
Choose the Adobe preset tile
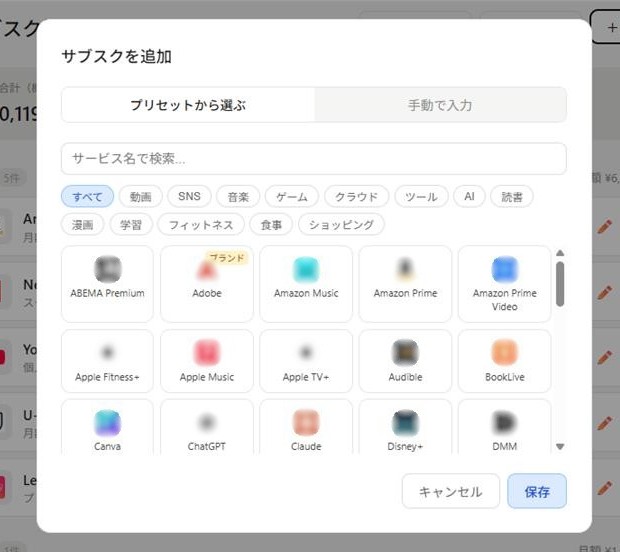click(207, 283)
